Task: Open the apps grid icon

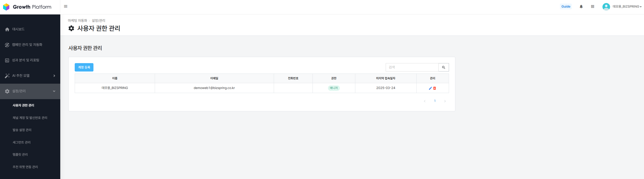Action: [x=592, y=7]
